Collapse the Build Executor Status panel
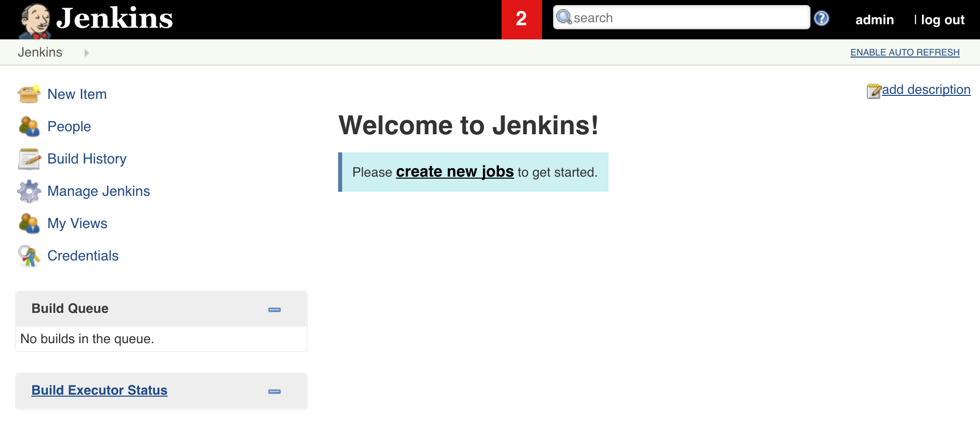 point(275,391)
